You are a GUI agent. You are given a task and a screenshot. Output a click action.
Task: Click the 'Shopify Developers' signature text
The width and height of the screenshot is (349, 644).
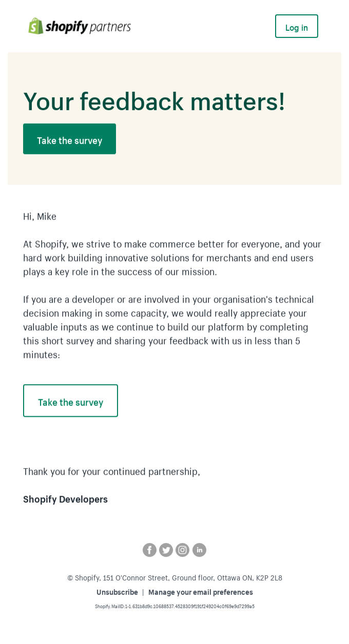pyautogui.click(x=65, y=499)
